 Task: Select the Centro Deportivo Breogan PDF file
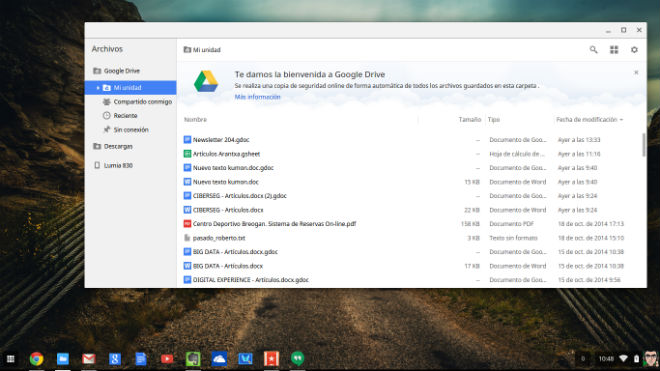(x=274, y=224)
